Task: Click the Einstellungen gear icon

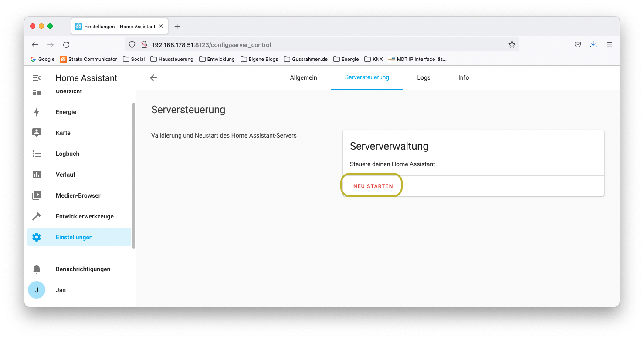Action: (x=37, y=237)
